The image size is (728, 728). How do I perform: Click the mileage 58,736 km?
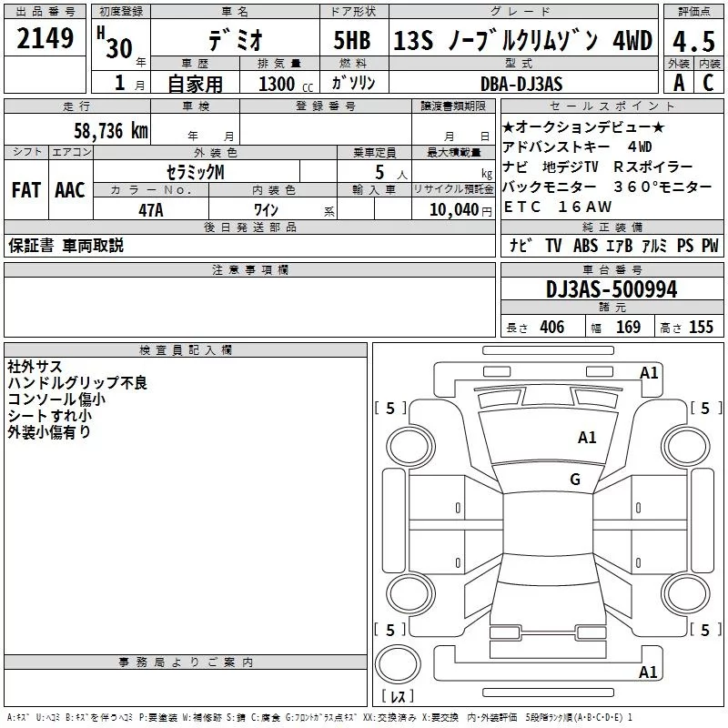click(x=111, y=130)
